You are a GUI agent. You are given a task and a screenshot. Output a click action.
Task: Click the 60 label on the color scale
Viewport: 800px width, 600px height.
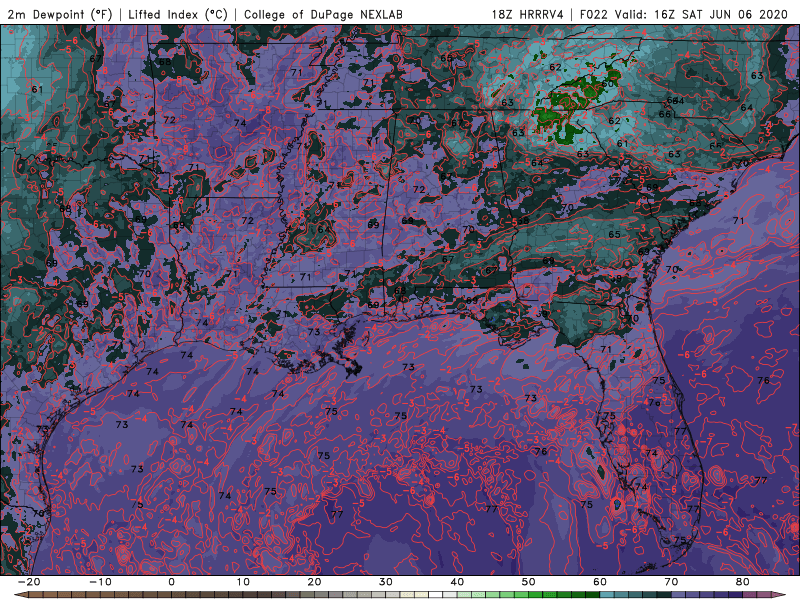point(600,582)
